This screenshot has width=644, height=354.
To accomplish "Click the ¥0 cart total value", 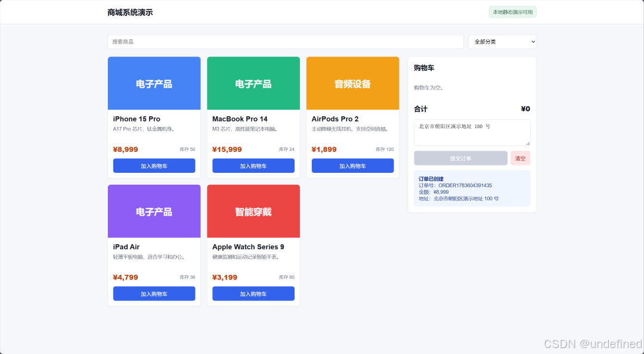I will [525, 109].
